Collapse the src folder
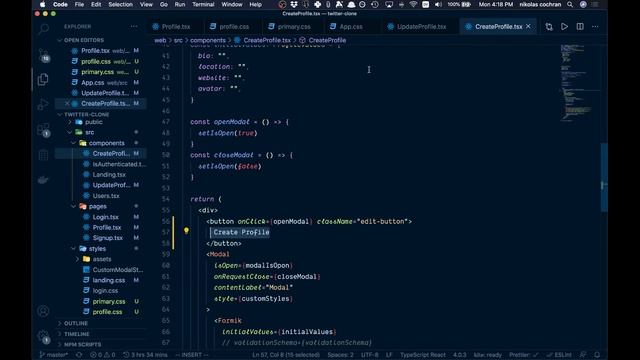The width and height of the screenshot is (640, 360). coord(89,132)
